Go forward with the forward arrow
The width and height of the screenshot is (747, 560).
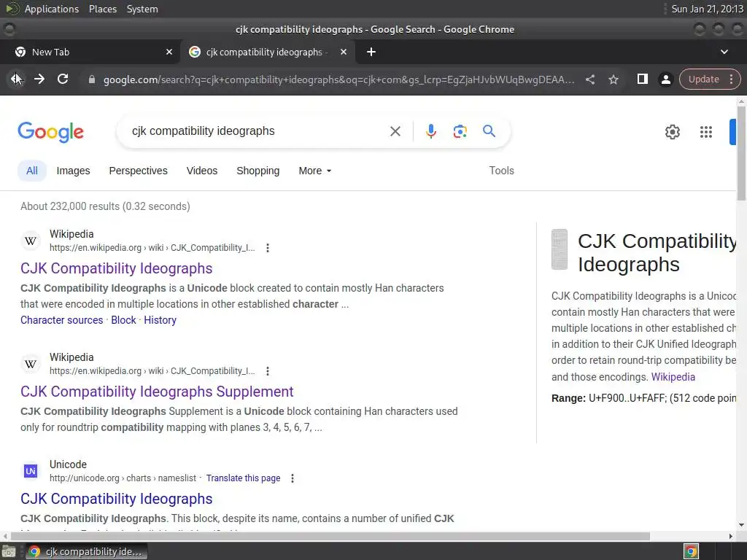coord(39,79)
